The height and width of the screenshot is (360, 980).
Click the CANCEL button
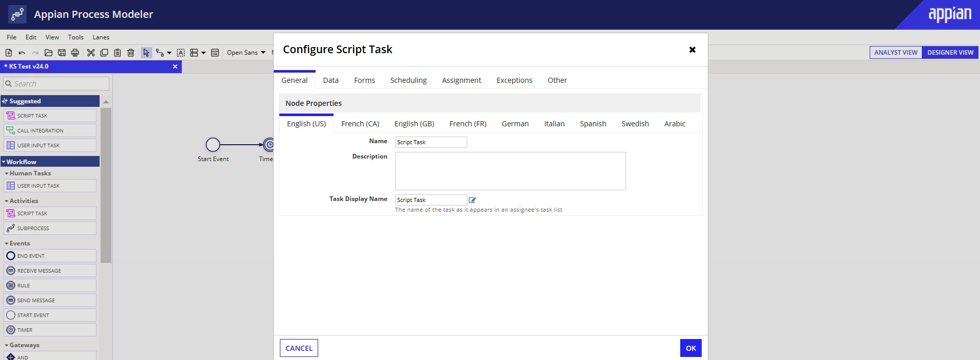tap(299, 348)
